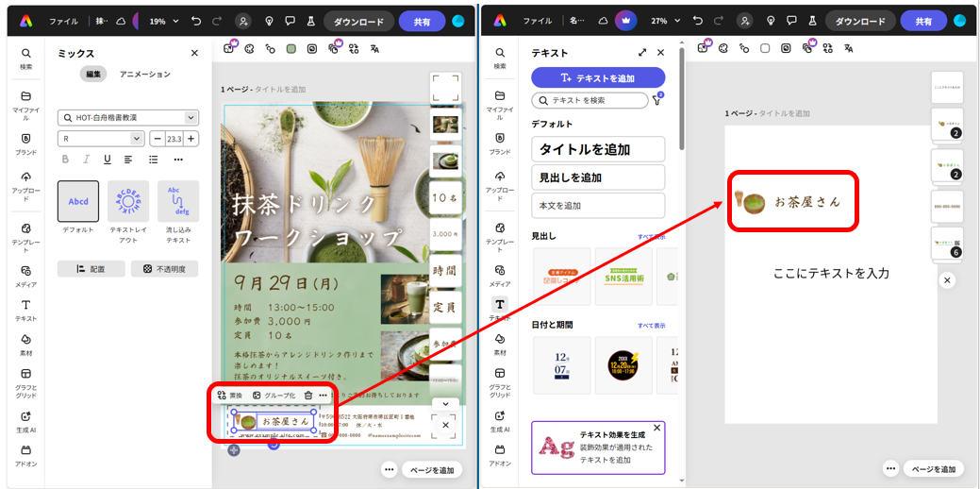Viewport: 980px width, 489px height.
Task: Open ファイル menu in the right window
Action: click(x=537, y=20)
